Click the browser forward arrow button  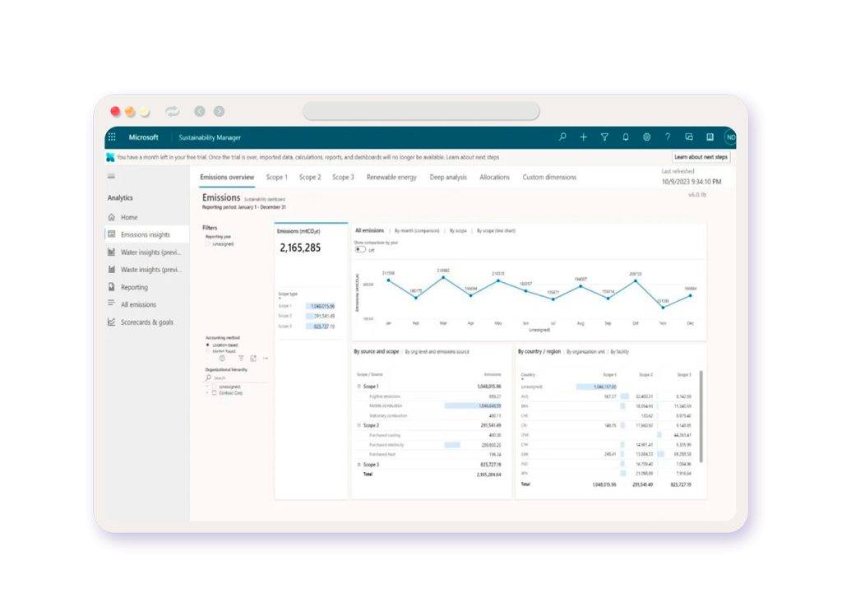coord(219,111)
